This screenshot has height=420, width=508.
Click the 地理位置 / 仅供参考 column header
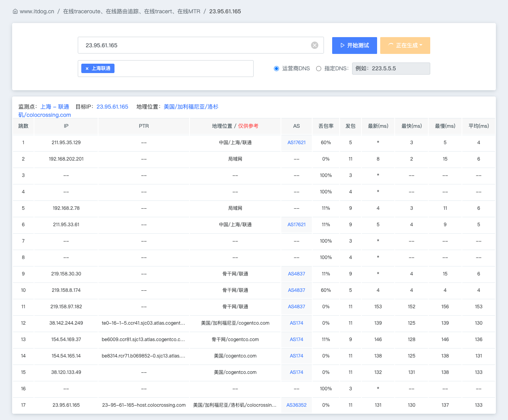(235, 126)
